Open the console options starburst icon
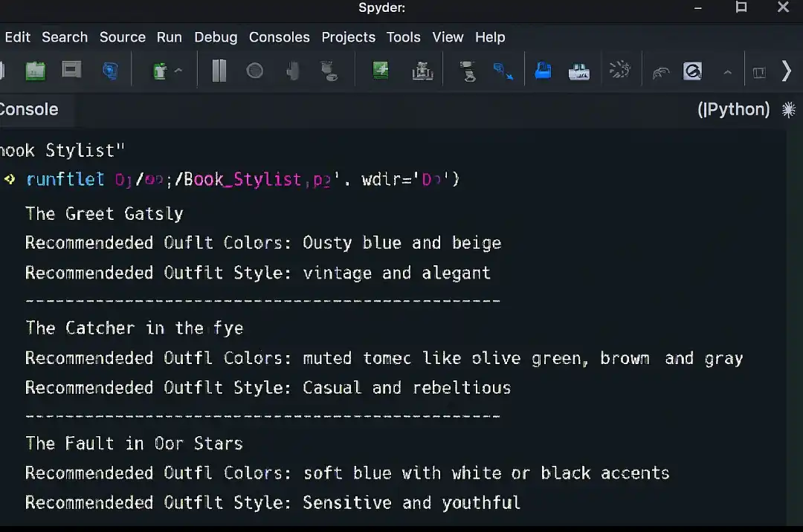 [x=789, y=110]
